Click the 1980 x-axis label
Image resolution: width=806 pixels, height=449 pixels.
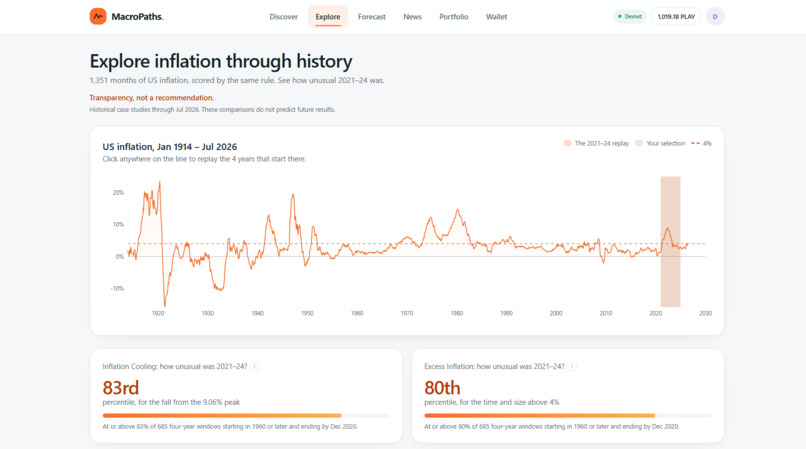point(456,313)
